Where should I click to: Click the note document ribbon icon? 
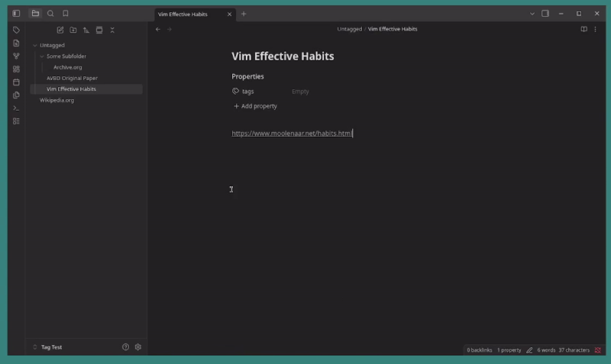pyautogui.click(x=16, y=43)
